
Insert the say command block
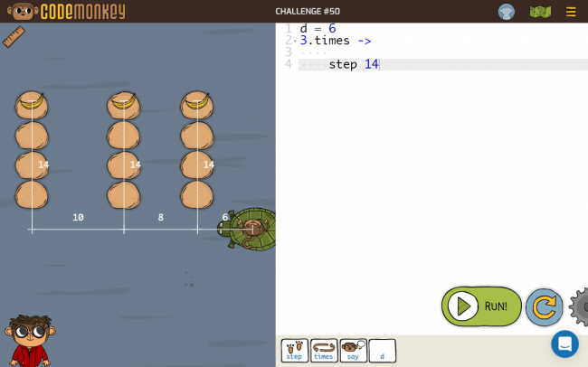click(354, 351)
